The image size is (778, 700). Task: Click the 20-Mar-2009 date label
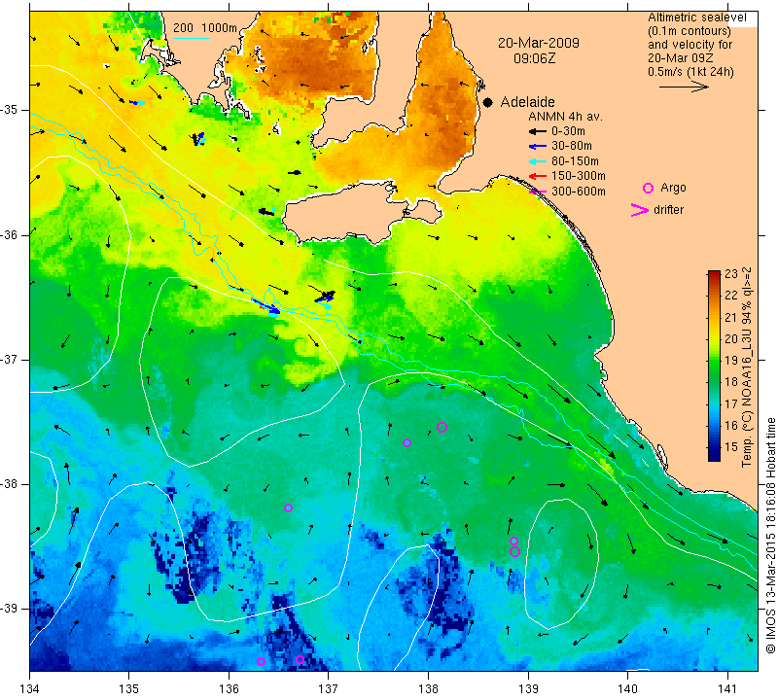539,43
